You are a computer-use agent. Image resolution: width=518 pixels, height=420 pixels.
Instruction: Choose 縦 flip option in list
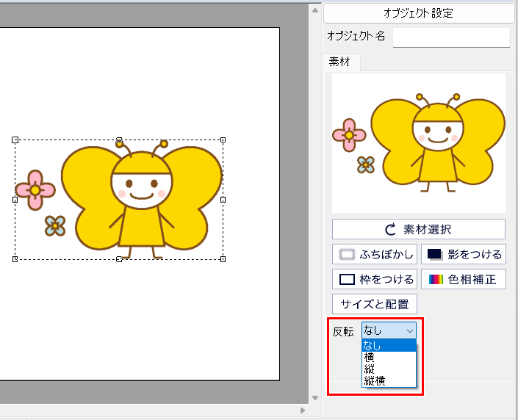pyautogui.click(x=389, y=369)
